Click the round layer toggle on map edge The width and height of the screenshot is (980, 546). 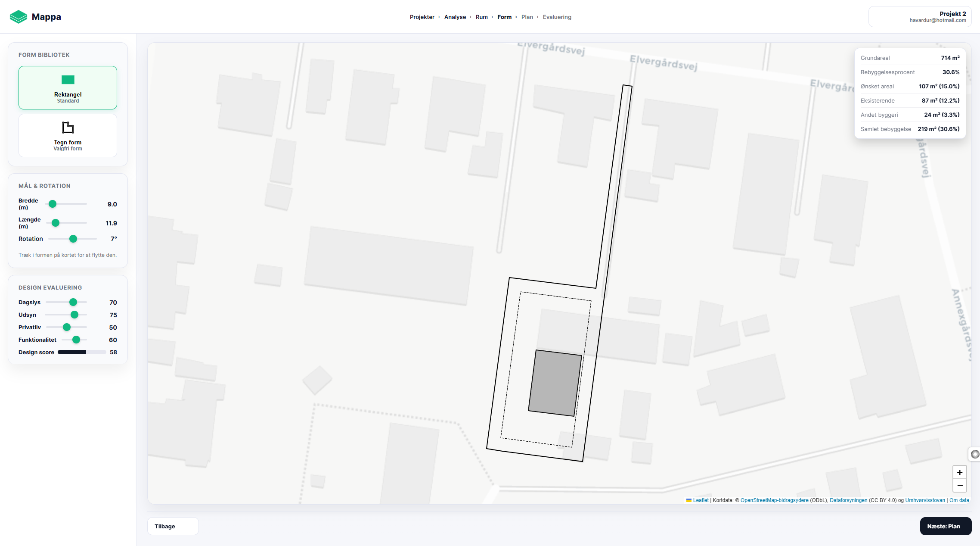pos(975,454)
